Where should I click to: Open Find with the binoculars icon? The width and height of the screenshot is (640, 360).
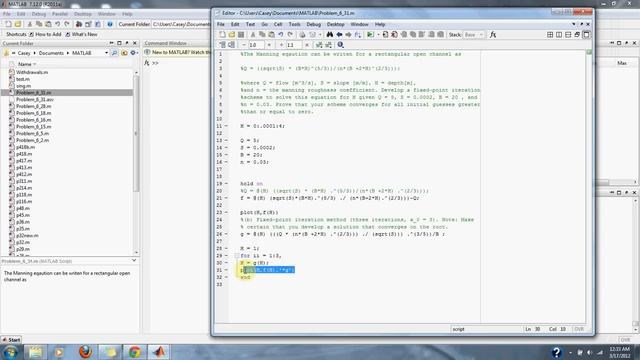tap(330, 35)
